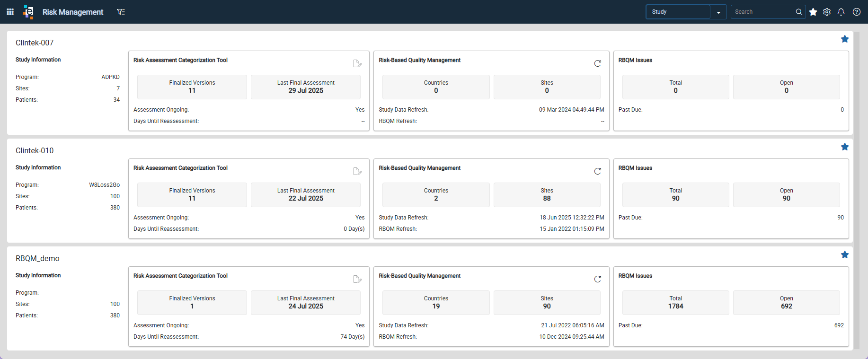Click RBQM_demo Open 692 tile
Image resolution: width=868 pixels, height=359 pixels.
point(787,302)
